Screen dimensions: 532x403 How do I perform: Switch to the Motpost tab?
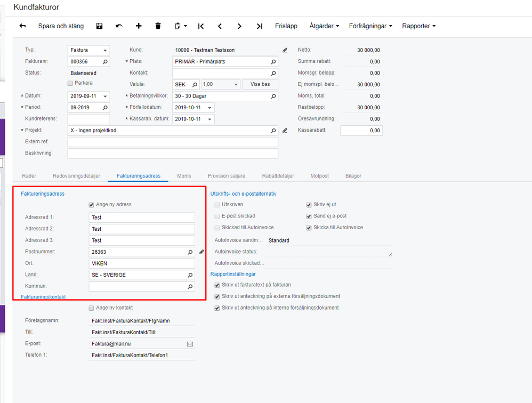tap(320, 176)
